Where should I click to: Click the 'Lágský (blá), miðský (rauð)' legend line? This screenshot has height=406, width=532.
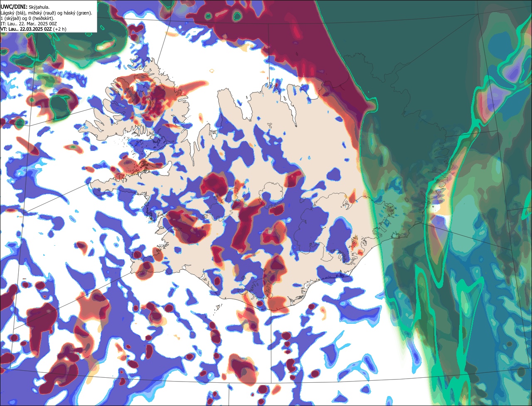(46, 13)
